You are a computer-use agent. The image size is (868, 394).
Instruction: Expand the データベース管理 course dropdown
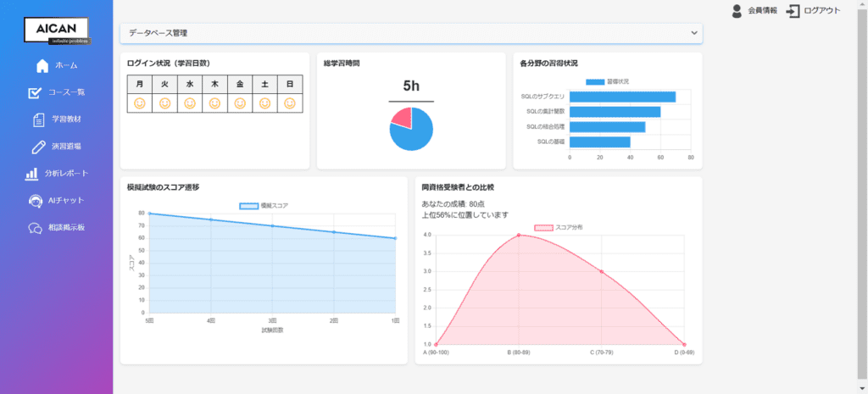click(x=411, y=33)
